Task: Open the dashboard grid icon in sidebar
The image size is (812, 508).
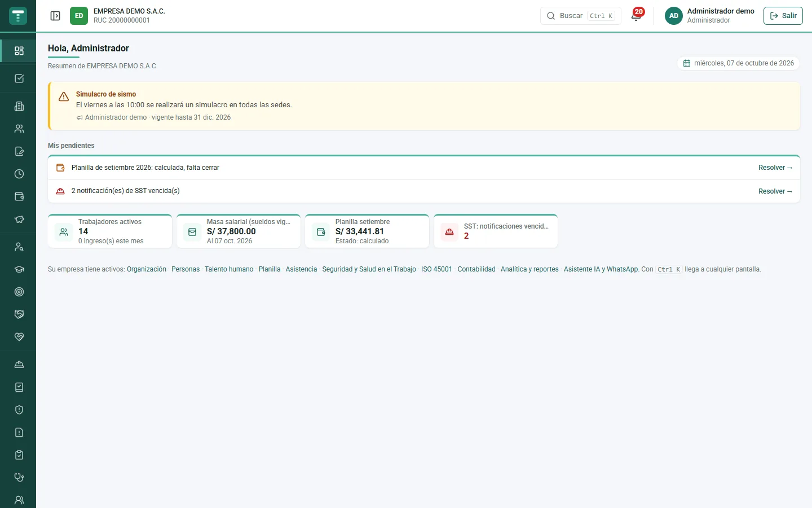Action: [19, 51]
